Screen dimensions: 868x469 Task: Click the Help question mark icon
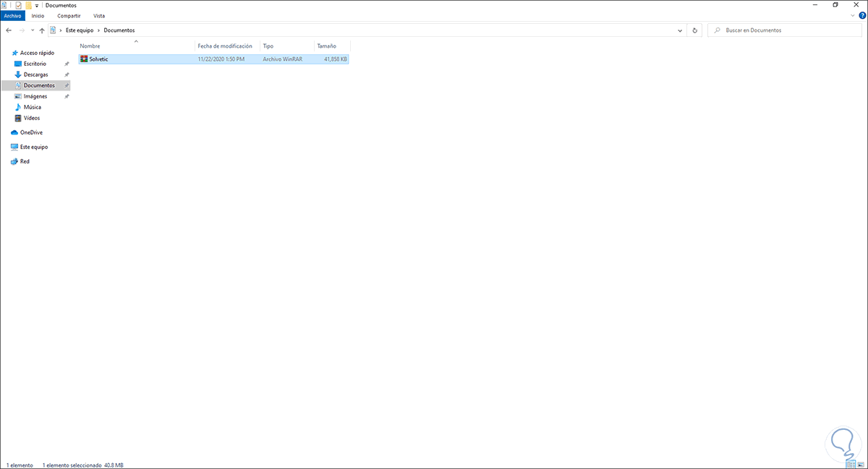tap(862, 15)
